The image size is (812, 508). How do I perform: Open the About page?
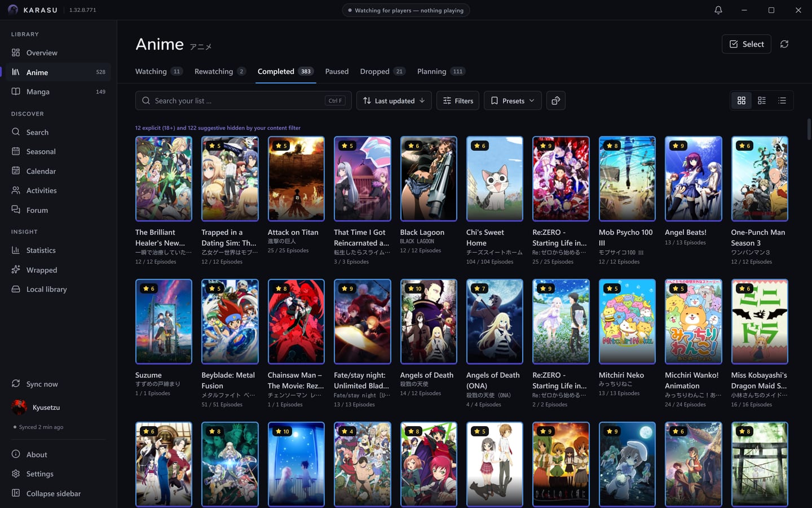tap(58, 454)
